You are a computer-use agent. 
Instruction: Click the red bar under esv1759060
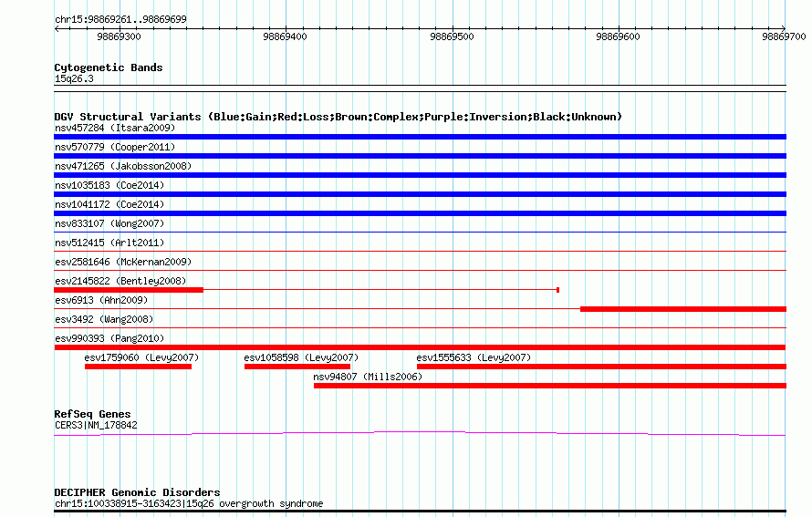(139, 367)
